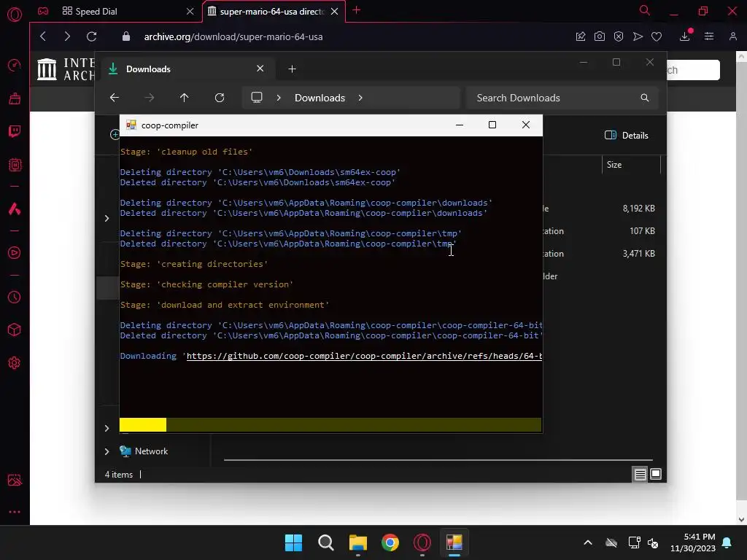Click the 8,192 KB size cell

coord(638,209)
